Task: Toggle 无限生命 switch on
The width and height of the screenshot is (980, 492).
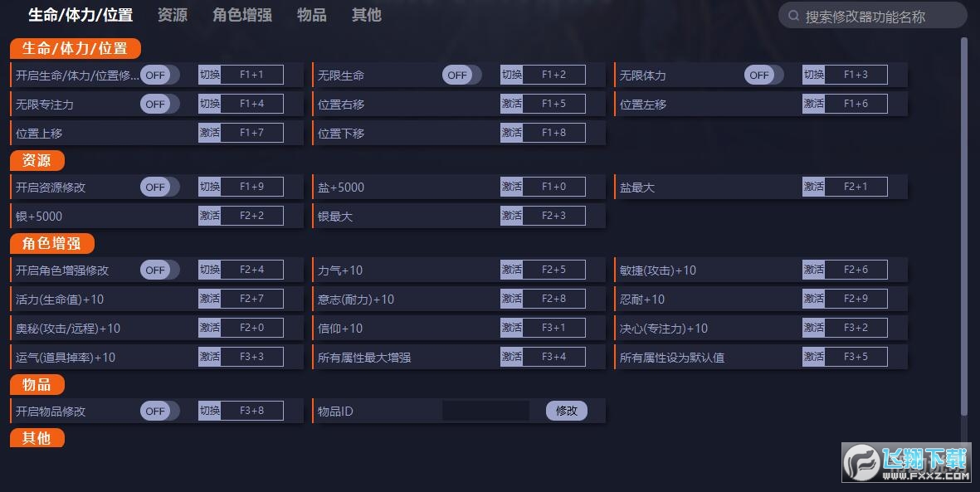Action: click(461, 75)
